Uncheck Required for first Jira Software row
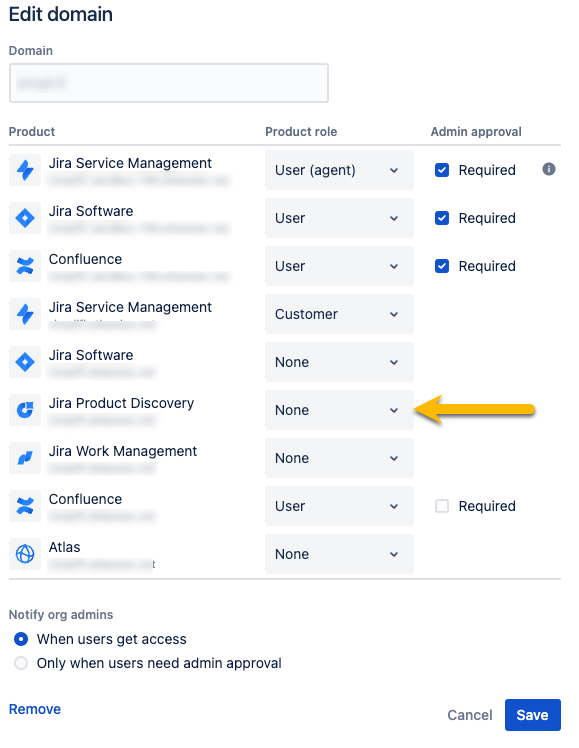The width and height of the screenshot is (579, 748). click(442, 218)
